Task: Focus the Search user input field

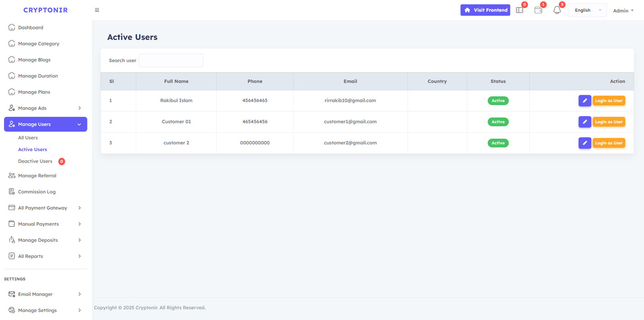Action: point(171,60)
